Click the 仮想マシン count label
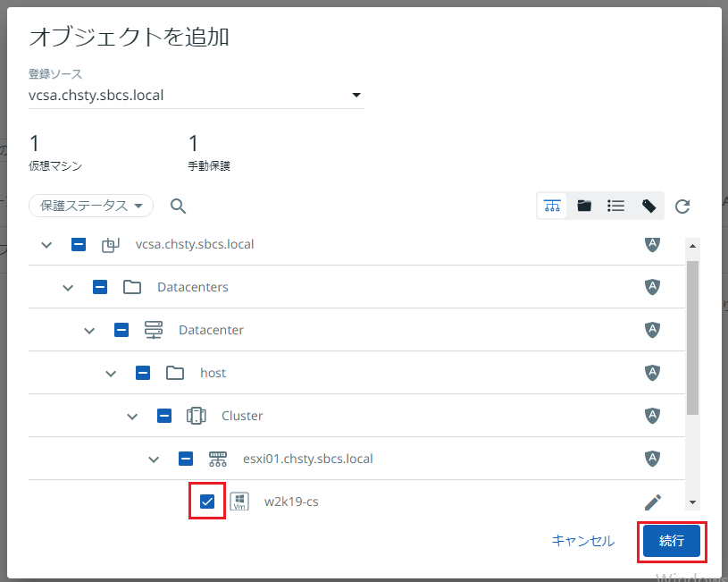 pos(55,166)
